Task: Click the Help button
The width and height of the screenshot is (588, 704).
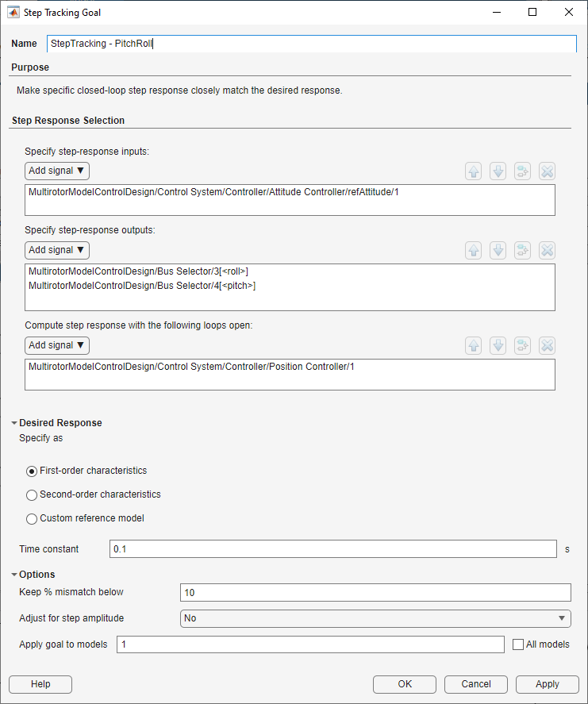Action: tap(40, 684)
